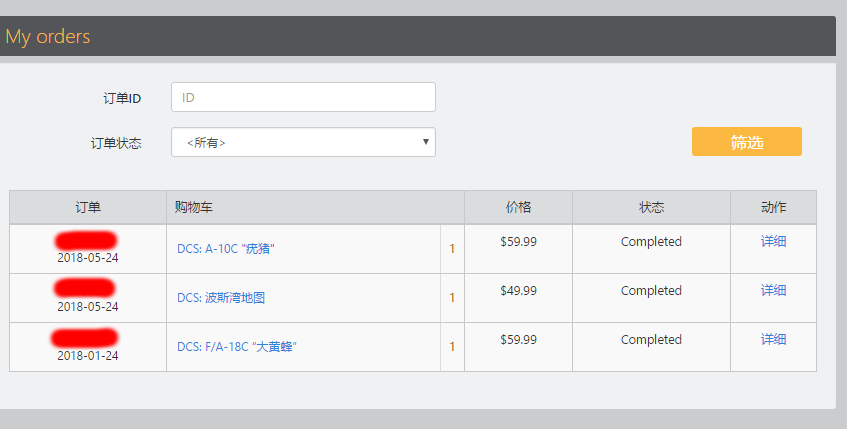Open the DCS: F/A-18C "大黄蜂" product link
The height and width of the screenshot is (429, 847).
click(x=237, y=346)
